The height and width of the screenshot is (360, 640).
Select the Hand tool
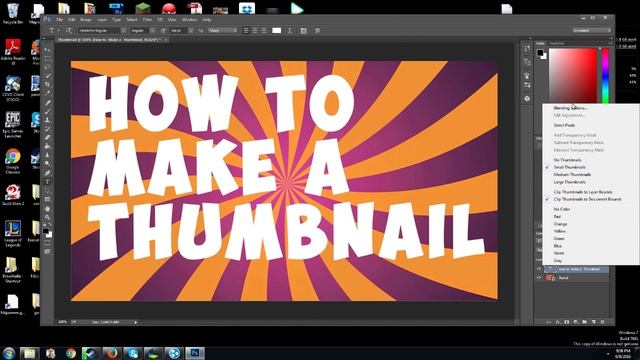coord(47,209)
